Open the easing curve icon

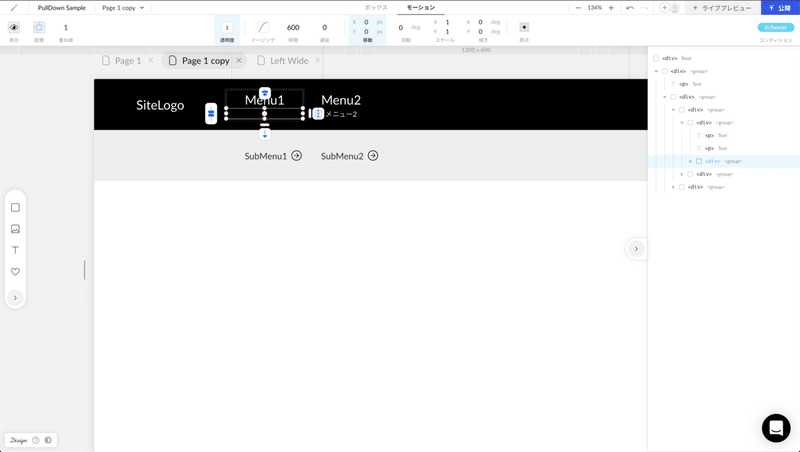tap(263, 27)
